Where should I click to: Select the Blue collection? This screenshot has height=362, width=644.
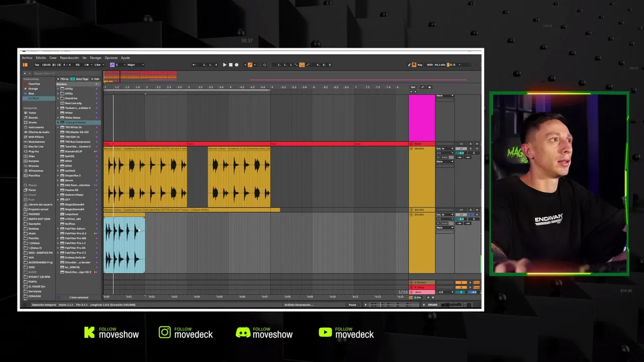[31, 94]
